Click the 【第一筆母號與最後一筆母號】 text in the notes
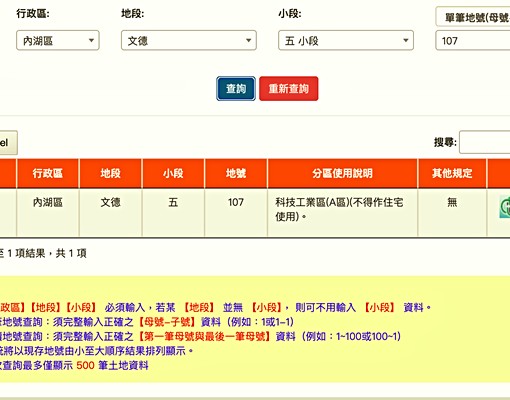The image size is (510, 400). 204,336
